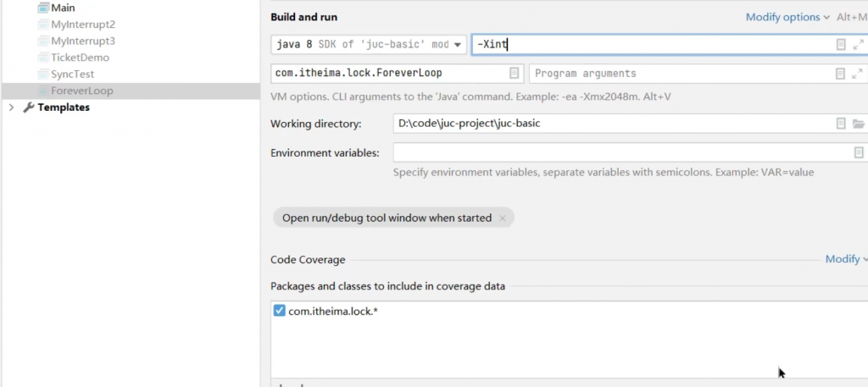Remove the 'Open run/debug tool window' chip

coord(502,218)
